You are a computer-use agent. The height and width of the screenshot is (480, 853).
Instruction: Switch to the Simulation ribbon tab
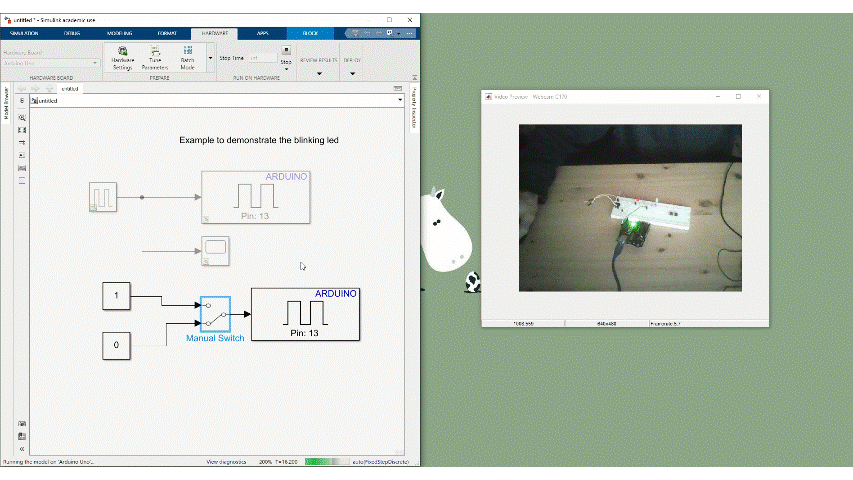[24, 33]
